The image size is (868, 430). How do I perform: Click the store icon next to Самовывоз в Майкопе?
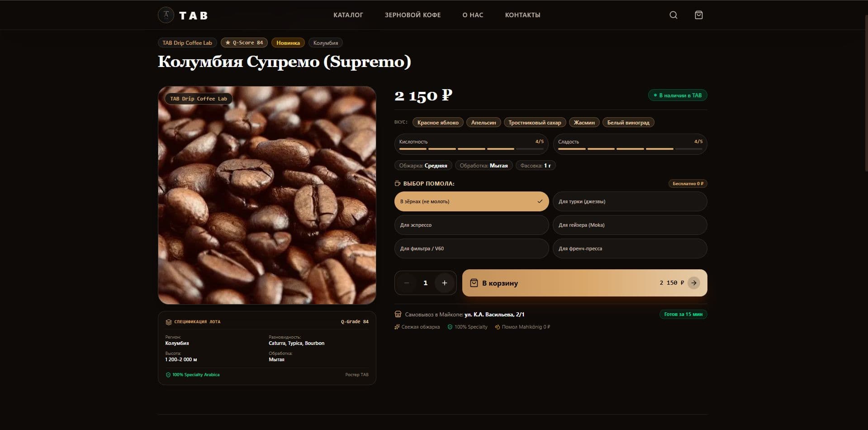click(x=398, y=314)
